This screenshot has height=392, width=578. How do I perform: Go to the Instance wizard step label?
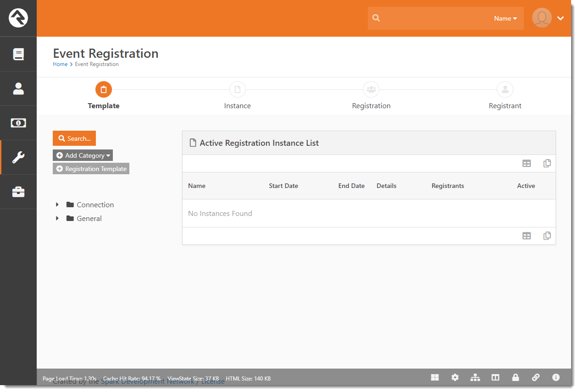[238, 106]
